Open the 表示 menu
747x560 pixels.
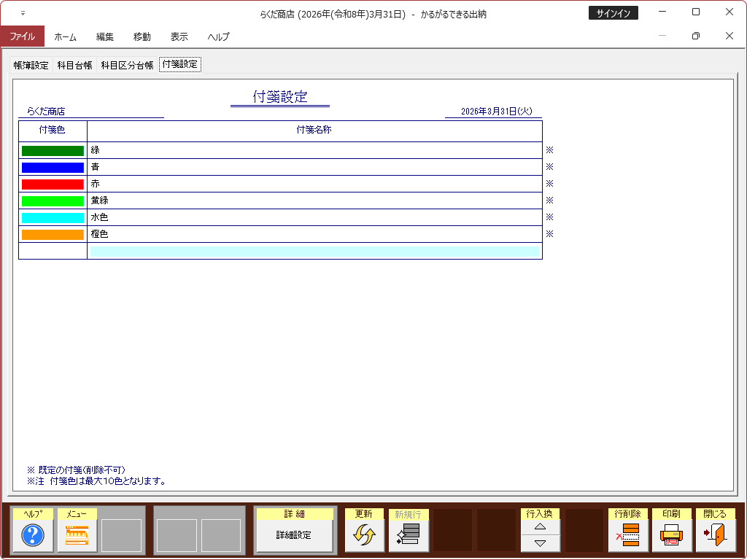coord(179,36)
